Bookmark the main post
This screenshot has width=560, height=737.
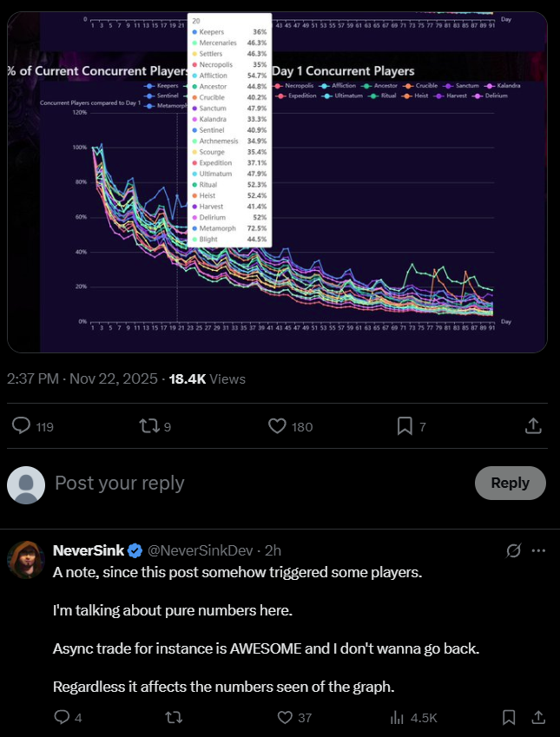405,426
